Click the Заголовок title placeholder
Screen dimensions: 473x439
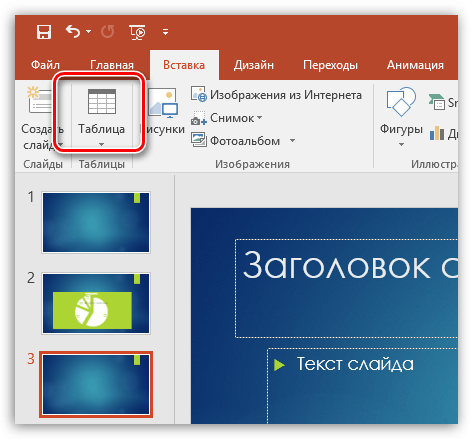point(347,288)
